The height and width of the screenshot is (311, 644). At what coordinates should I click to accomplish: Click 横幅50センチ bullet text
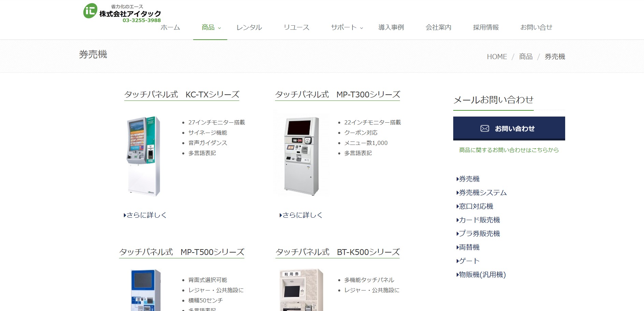[205, 300]
